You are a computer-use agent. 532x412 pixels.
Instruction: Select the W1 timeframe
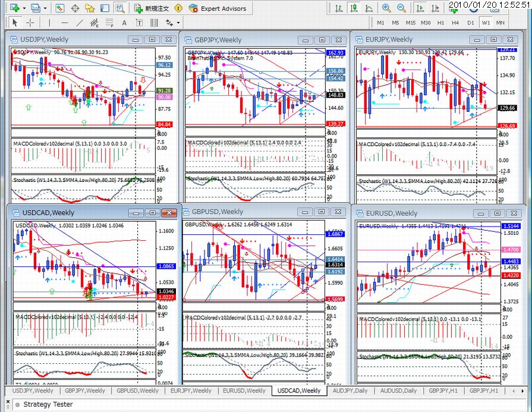coord(486,23)
